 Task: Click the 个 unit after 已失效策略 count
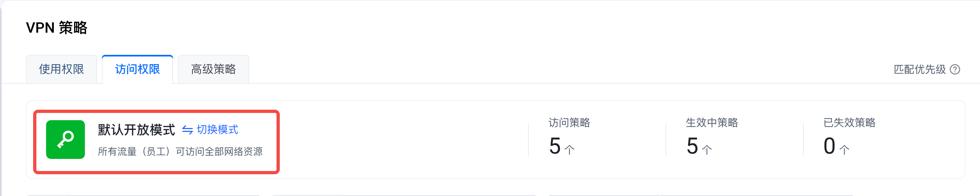[844, 150]
